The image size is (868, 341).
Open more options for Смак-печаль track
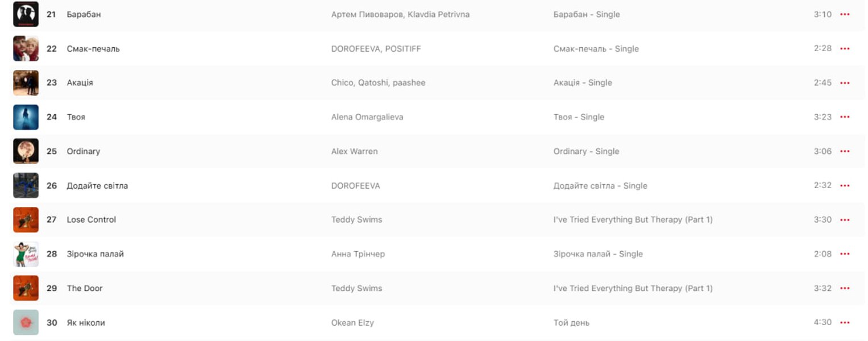point(845,48)
